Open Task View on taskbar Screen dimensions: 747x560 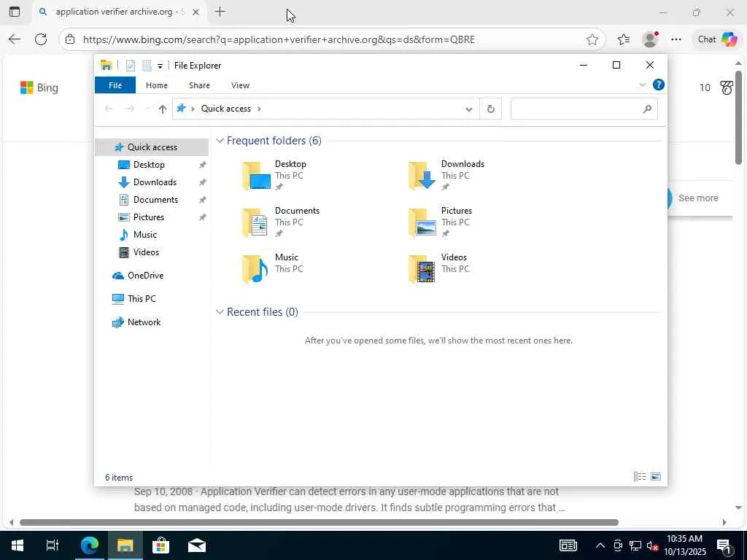tap(53, 545)
